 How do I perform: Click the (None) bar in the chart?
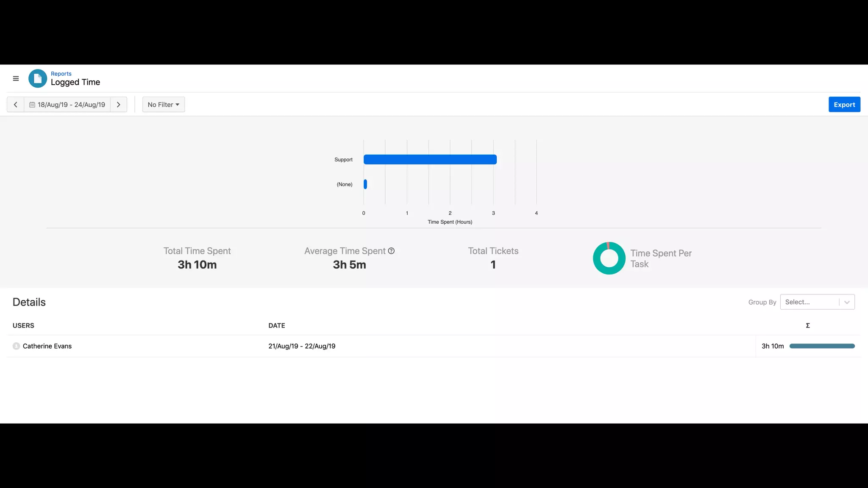click(365, 184)
